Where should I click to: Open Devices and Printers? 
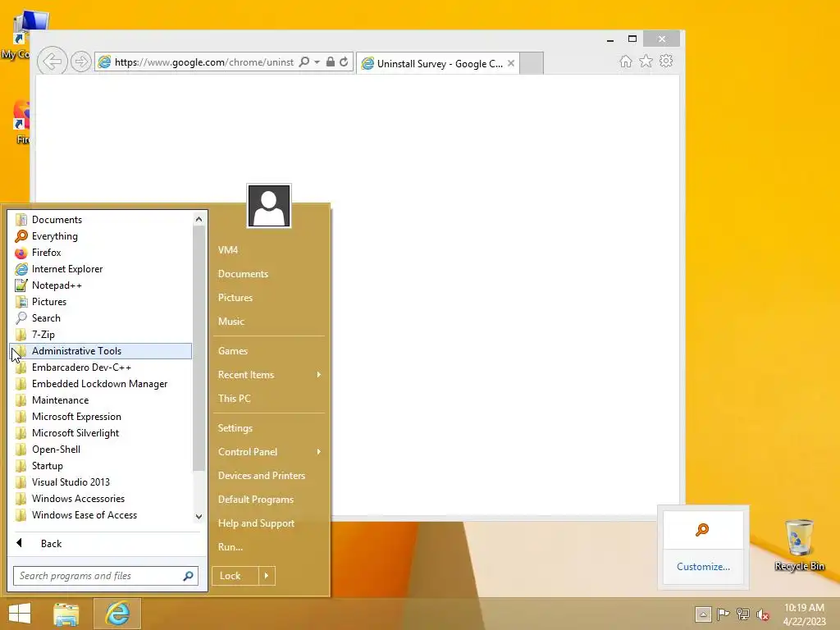[268, 476]
